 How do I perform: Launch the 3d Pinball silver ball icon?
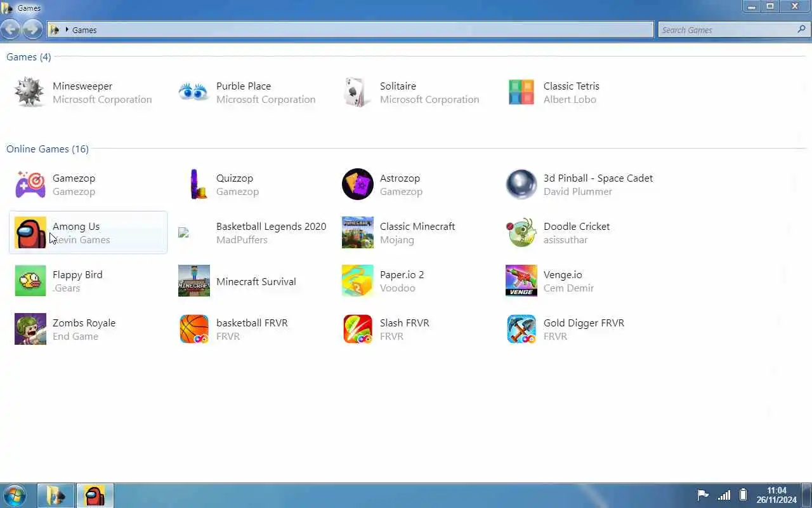coord(521,184)
